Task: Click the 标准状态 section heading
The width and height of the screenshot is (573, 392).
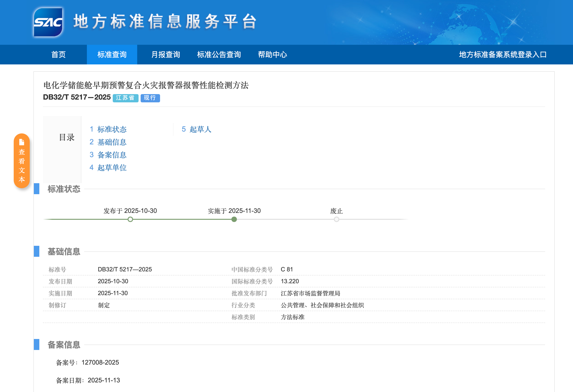Action: tap(64, 189)
